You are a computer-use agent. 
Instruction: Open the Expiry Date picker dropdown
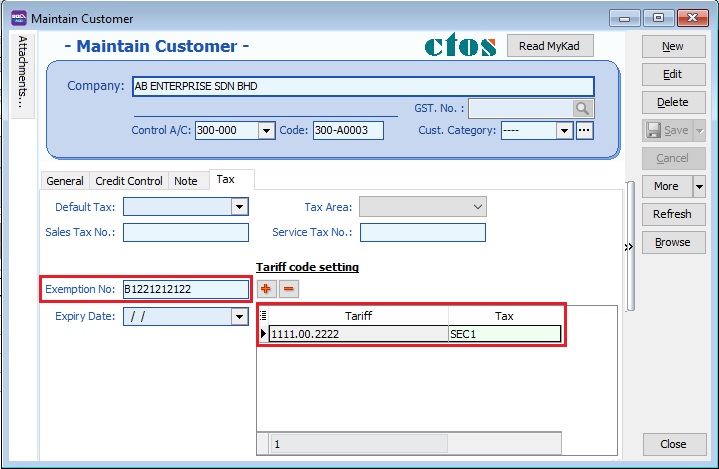point(239,317)
